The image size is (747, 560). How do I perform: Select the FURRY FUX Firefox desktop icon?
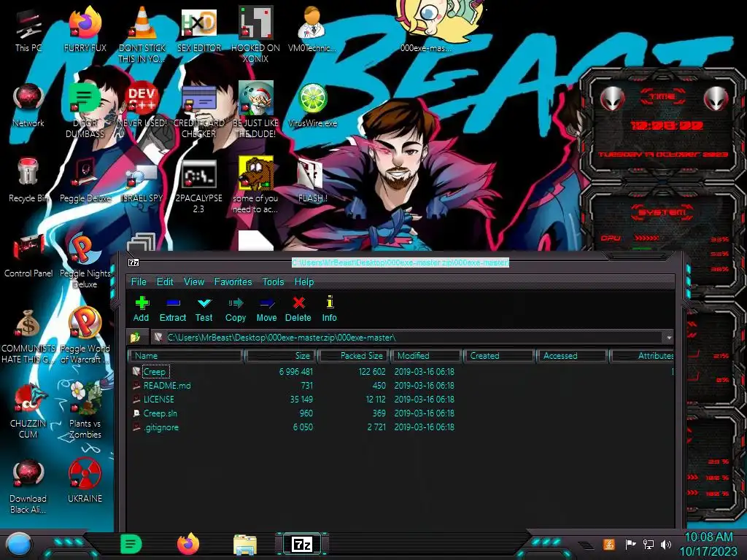click(x=85, y=29)
